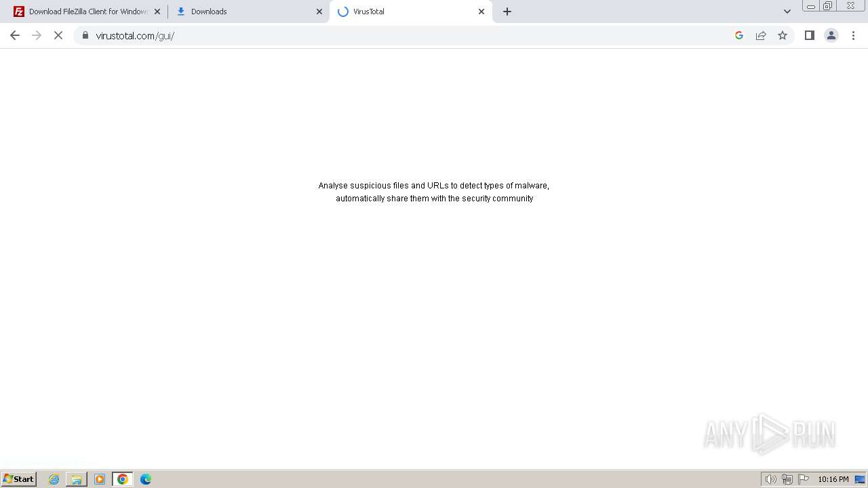868x488 pixels.
Task: Open File Explorer from the taskbar
Action: (77, 479)
